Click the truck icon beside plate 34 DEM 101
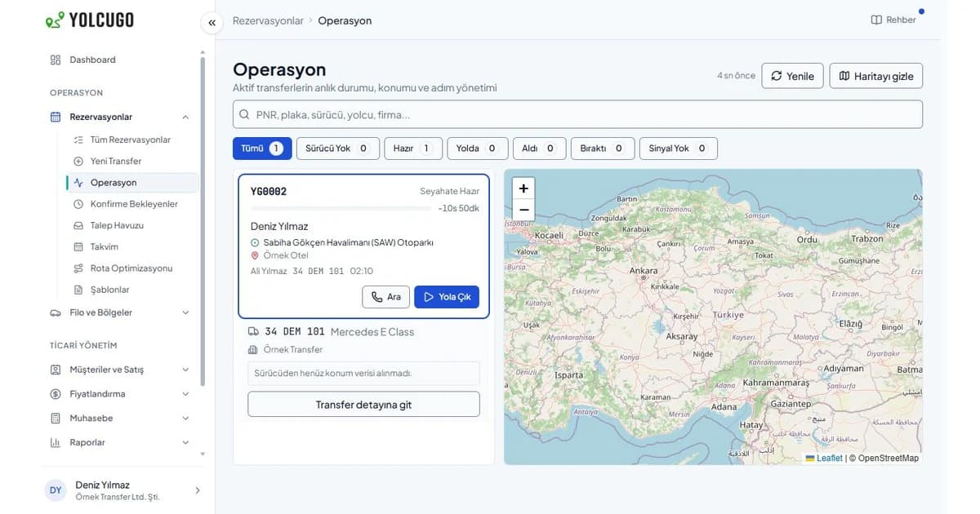This screenshot has width=980, height=514. tap(253, 331)
